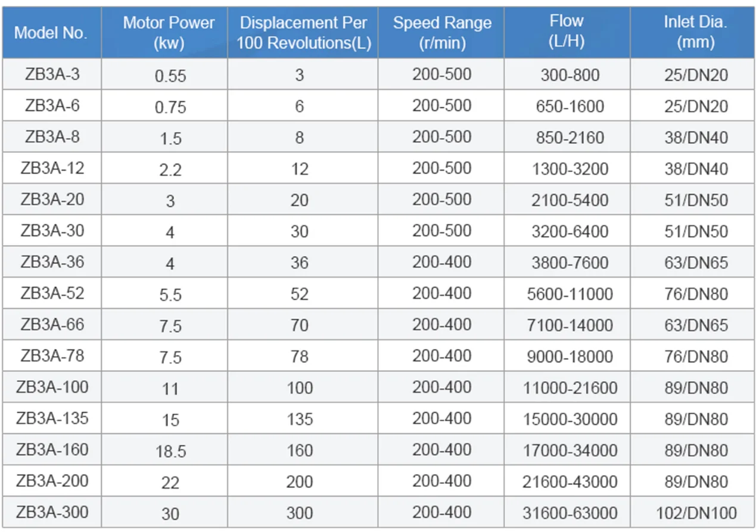The height and width of the screenshot is (532, 756).
Task: Select the ZB3A-12 model cell
Action: [52, 168]
